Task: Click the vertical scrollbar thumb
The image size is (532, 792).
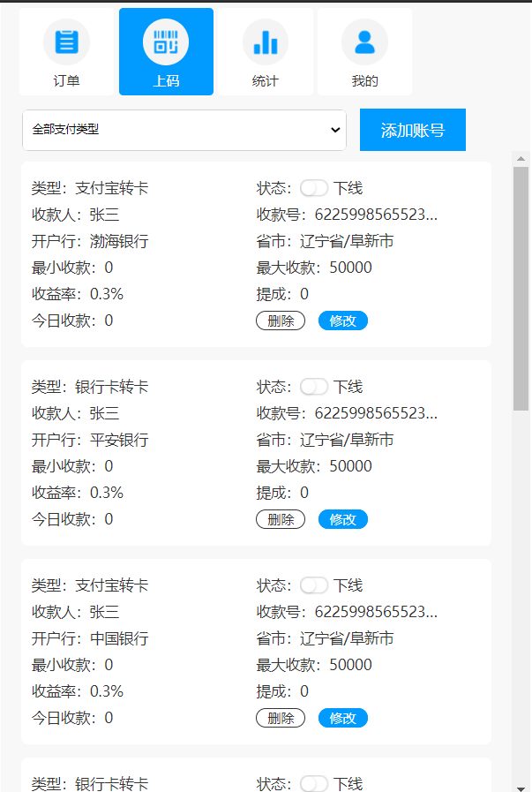Action: pyautogui.click(x=521, y=289)
